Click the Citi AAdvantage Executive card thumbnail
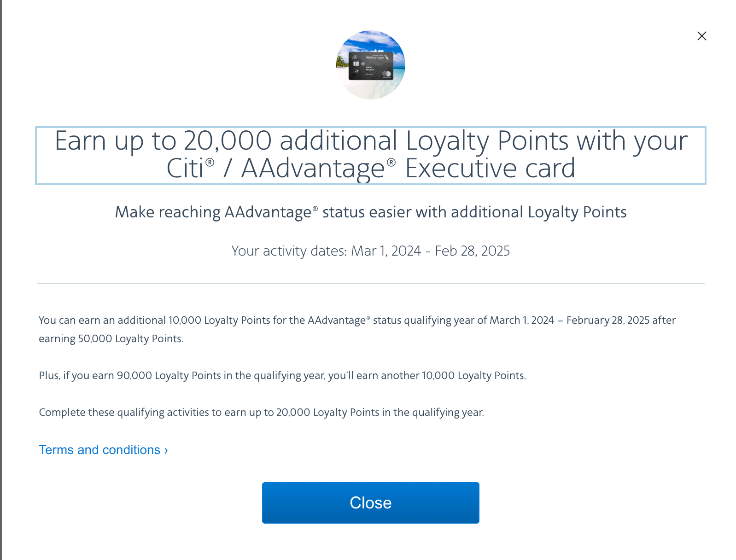The width and height of the screenshot is (736, 560). point(370,65)
